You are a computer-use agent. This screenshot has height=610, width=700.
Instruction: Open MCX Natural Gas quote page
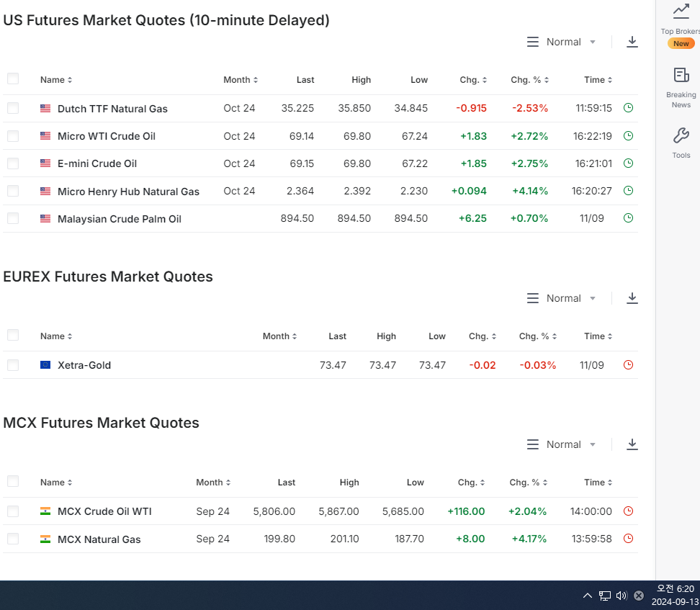pyautogui.click(x=99, y=539)
